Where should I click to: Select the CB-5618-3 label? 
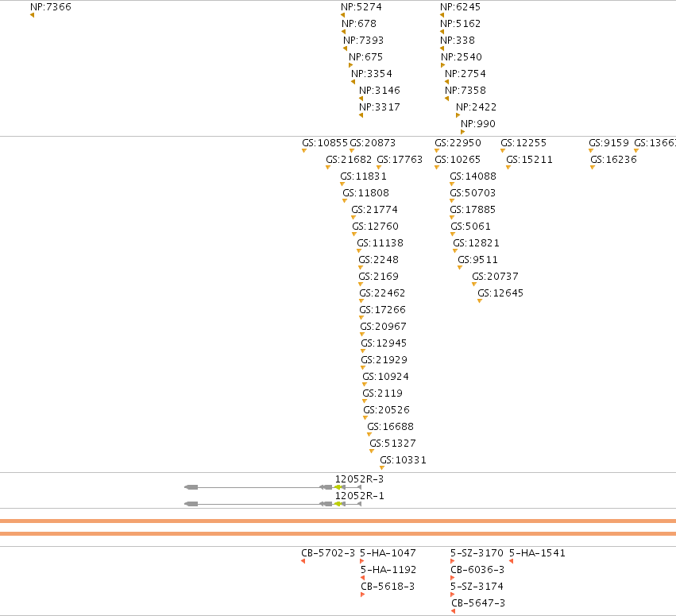(x=388, y=587)
